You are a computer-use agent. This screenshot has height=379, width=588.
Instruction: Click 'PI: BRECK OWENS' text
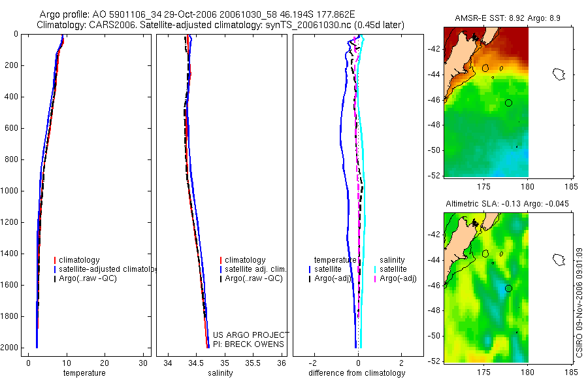pos(248,344)
